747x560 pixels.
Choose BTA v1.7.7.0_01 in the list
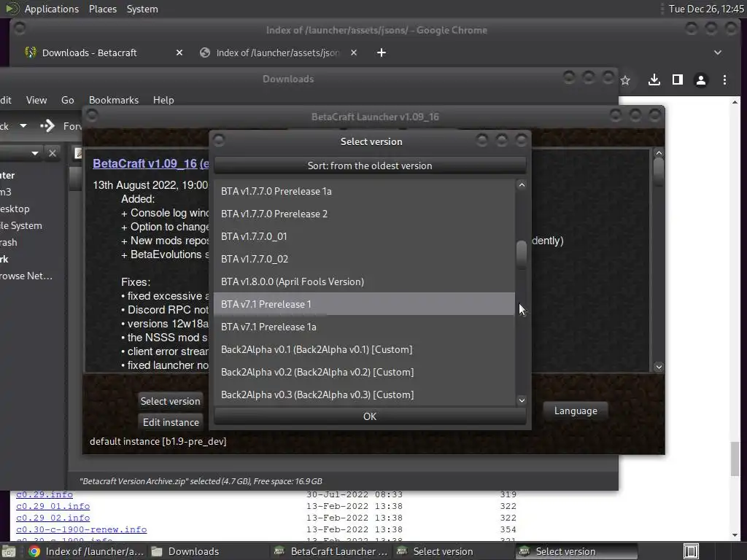tap(364, 236)
